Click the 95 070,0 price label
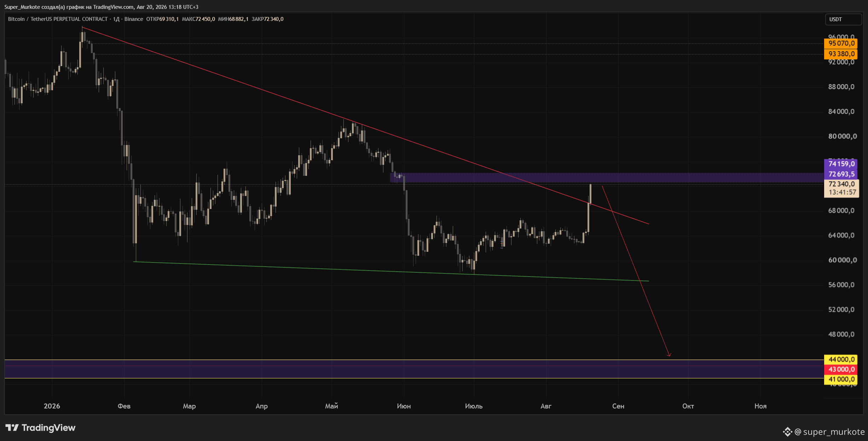Image resolution: width=868 pixels, height=441 pixels. pyautogui.click(x=841, y=43)
